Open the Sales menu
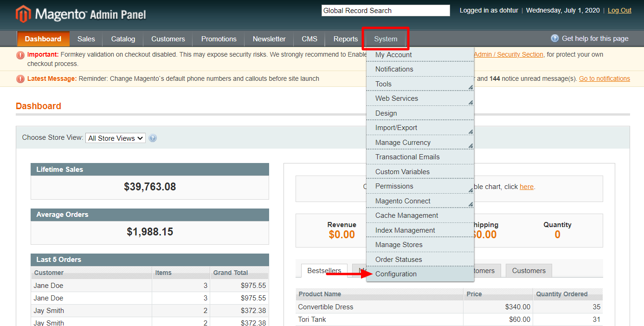 coord(86,39)
